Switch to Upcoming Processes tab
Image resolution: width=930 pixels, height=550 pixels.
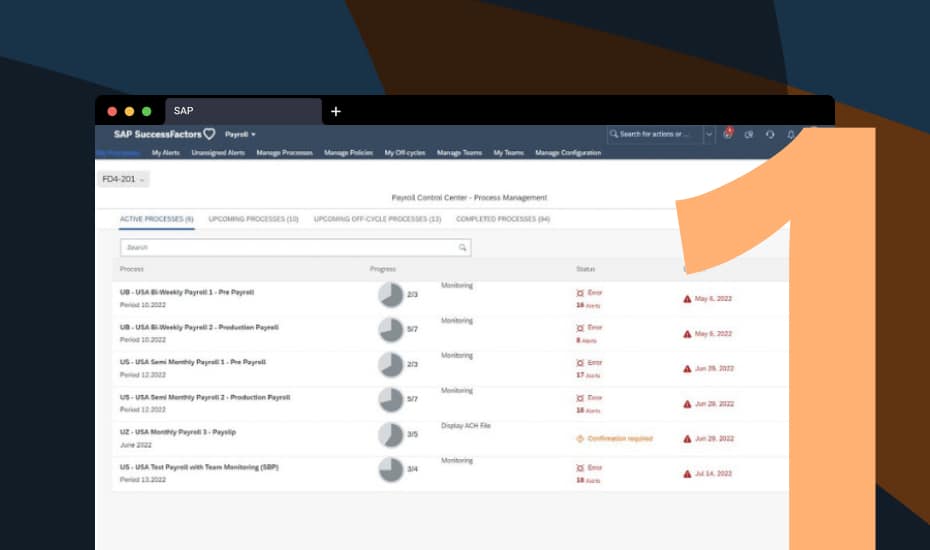pyautogui.click(x=253, y=219)
